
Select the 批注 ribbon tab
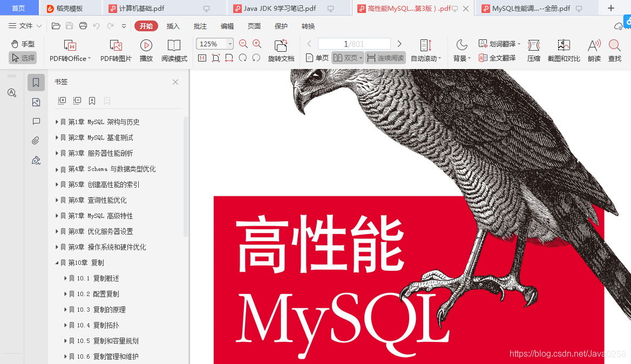[x=200, y=26]
